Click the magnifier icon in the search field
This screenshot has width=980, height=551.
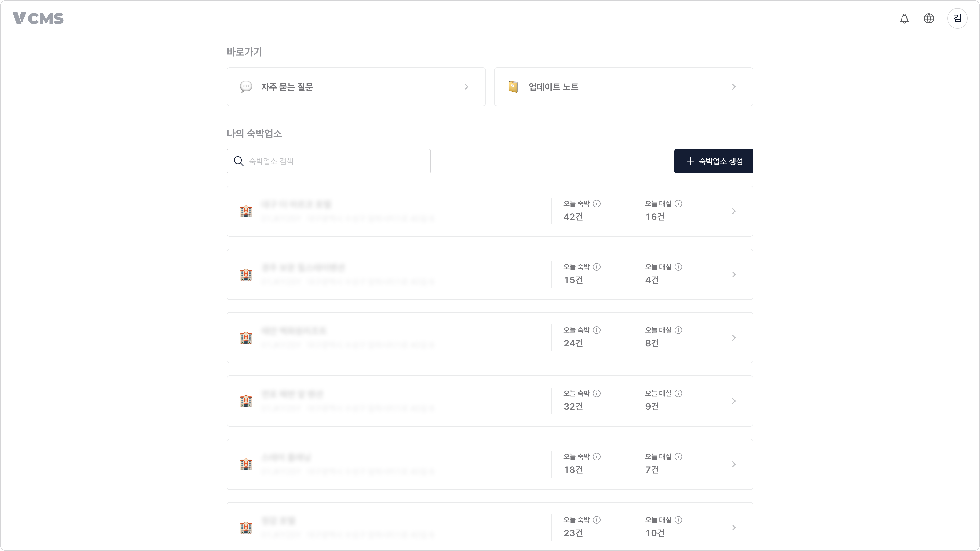tap(238, 161)
